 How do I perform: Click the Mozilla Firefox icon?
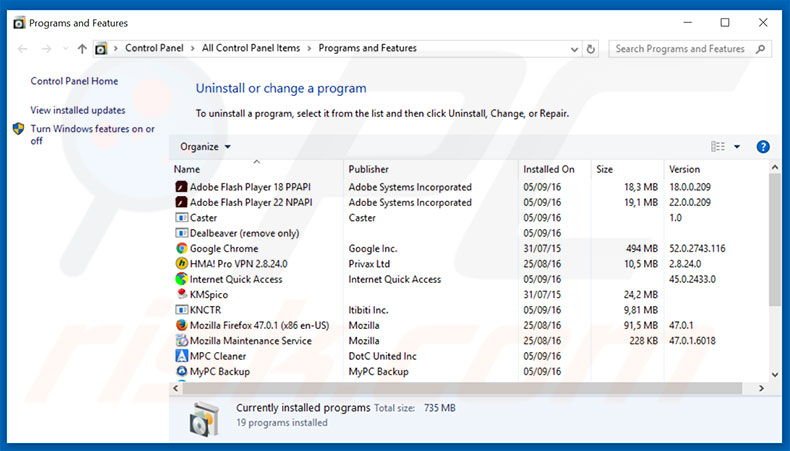(181, 325)
